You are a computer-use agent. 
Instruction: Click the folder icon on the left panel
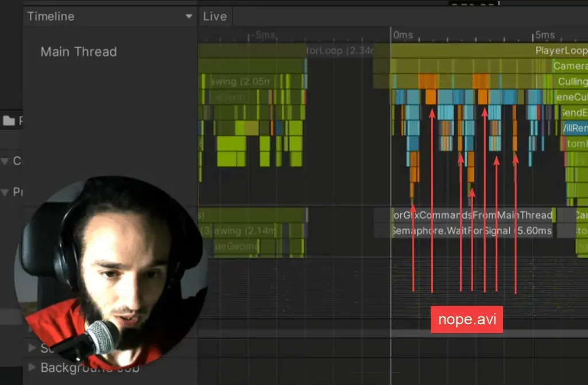pyautogui.click(x=9, y=120)
